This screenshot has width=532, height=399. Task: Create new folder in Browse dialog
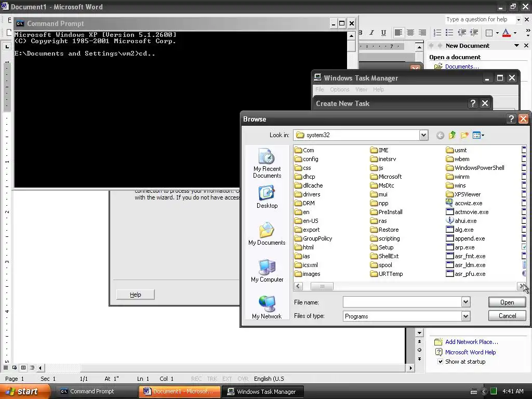464,136
